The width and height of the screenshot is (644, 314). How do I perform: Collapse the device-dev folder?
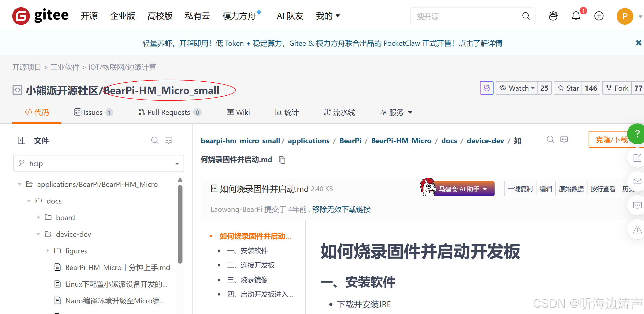tap(38, 234)
